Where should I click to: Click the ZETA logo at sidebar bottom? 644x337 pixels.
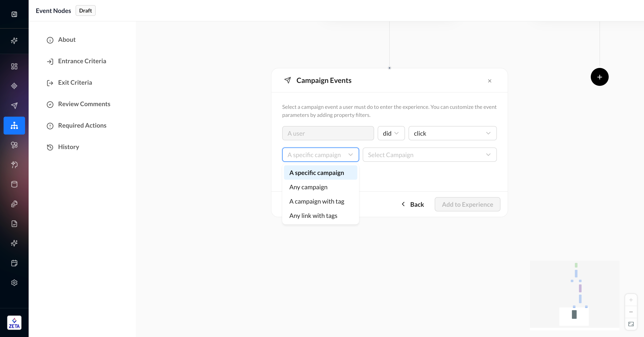14,323
